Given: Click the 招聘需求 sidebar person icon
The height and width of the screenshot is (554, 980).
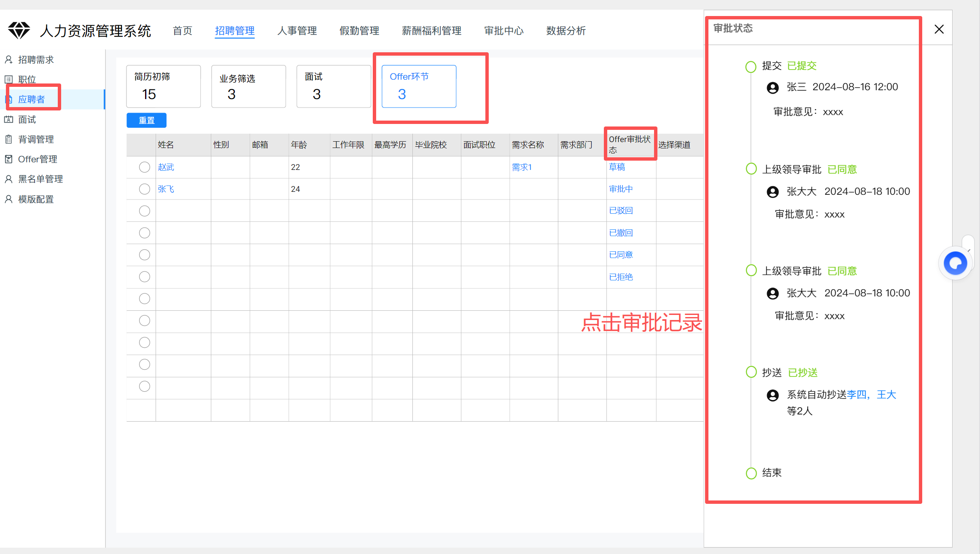Looking at the screenshot, I should point(8,60).
